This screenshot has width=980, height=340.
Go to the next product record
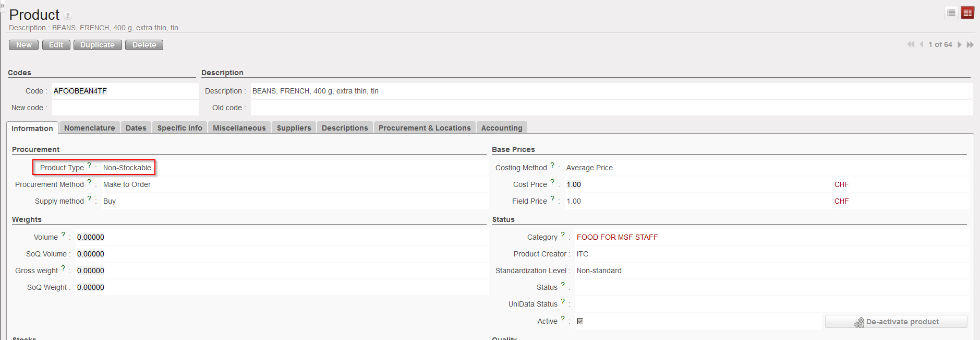click(960, 44)
